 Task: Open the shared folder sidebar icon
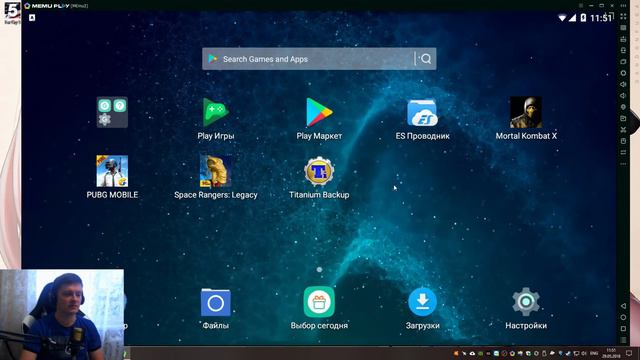(623, 118)
